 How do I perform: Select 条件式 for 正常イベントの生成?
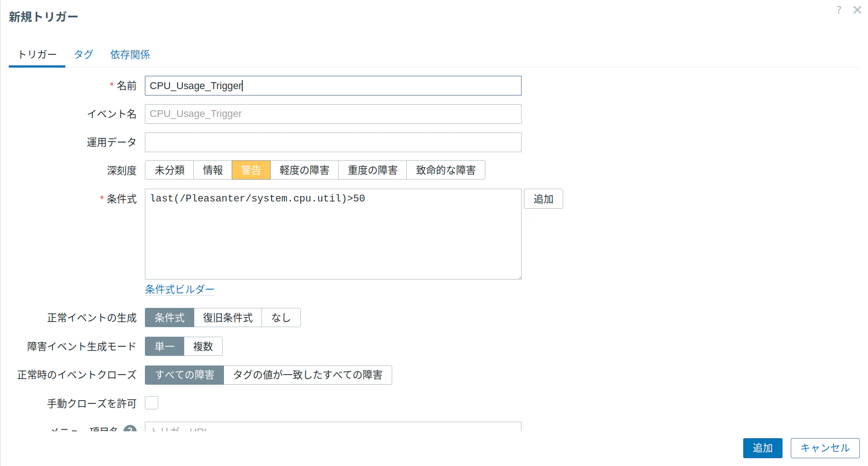click(x=170, y=318)
